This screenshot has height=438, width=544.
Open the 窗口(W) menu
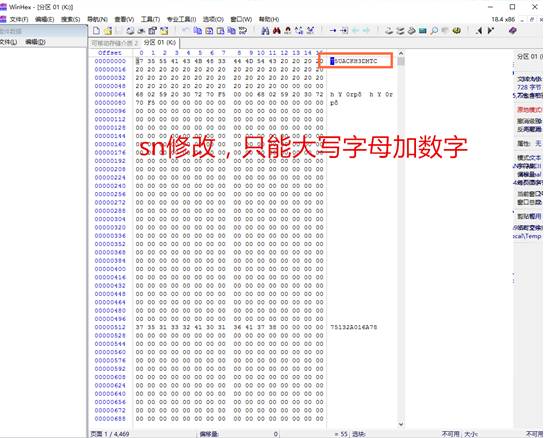pyautogui.click(x=241, y=19)
